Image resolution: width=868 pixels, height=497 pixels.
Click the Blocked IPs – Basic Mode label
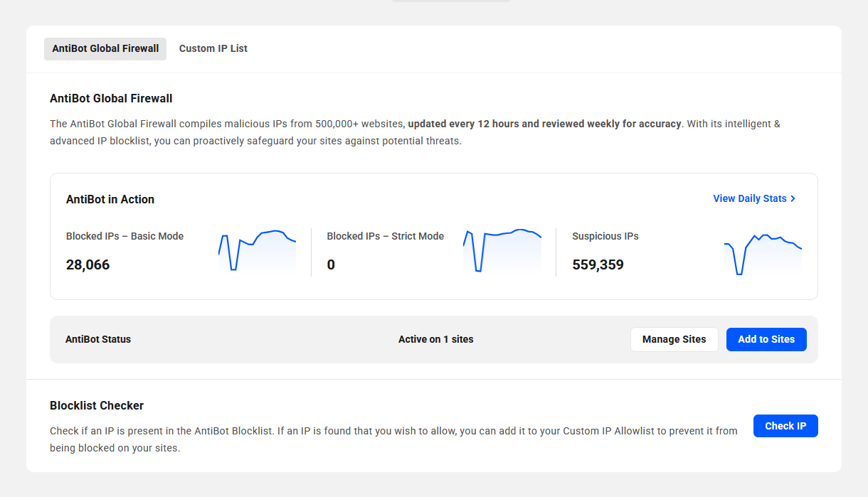[x=125, y=236]
